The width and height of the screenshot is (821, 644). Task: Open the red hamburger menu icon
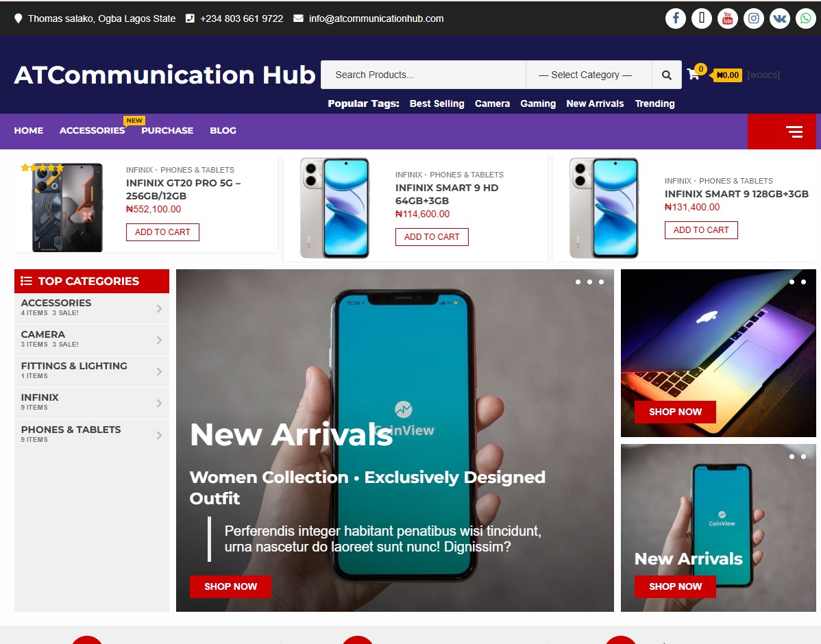point(794,132)
